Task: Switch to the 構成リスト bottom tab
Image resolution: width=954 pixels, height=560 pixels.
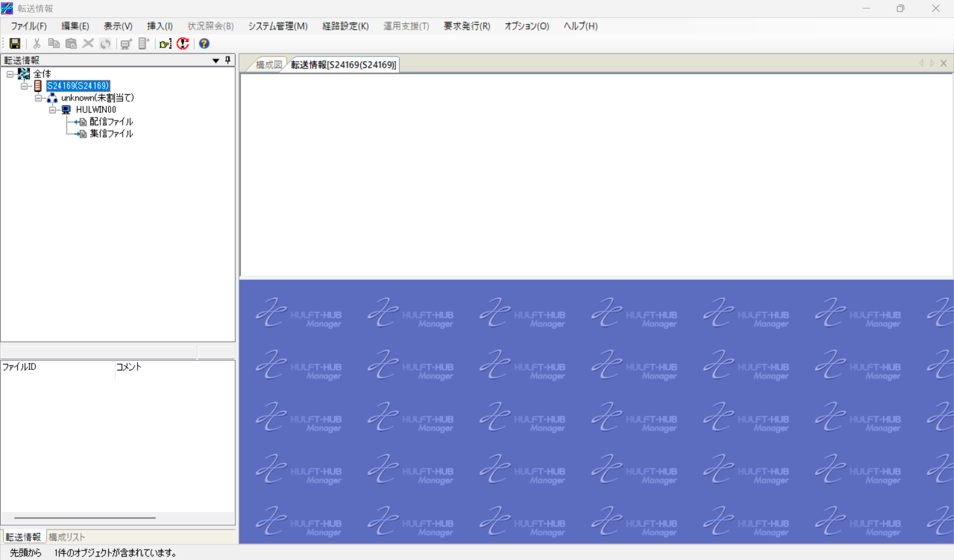Action: (x=67, y=537)
